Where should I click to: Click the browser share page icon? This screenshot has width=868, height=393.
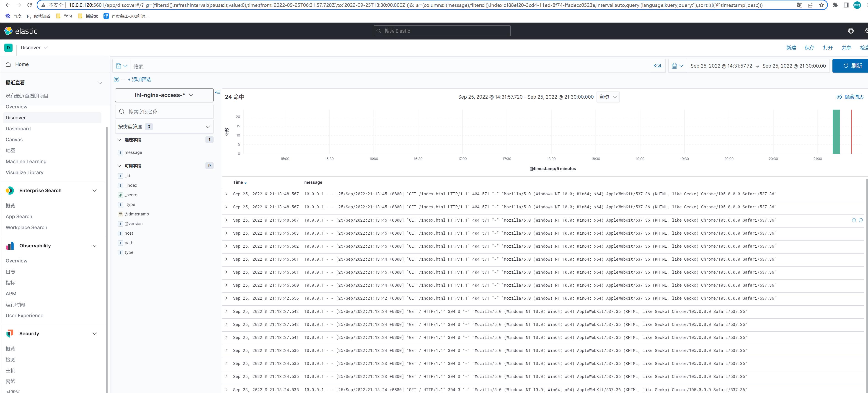click(x=810, y=5)
